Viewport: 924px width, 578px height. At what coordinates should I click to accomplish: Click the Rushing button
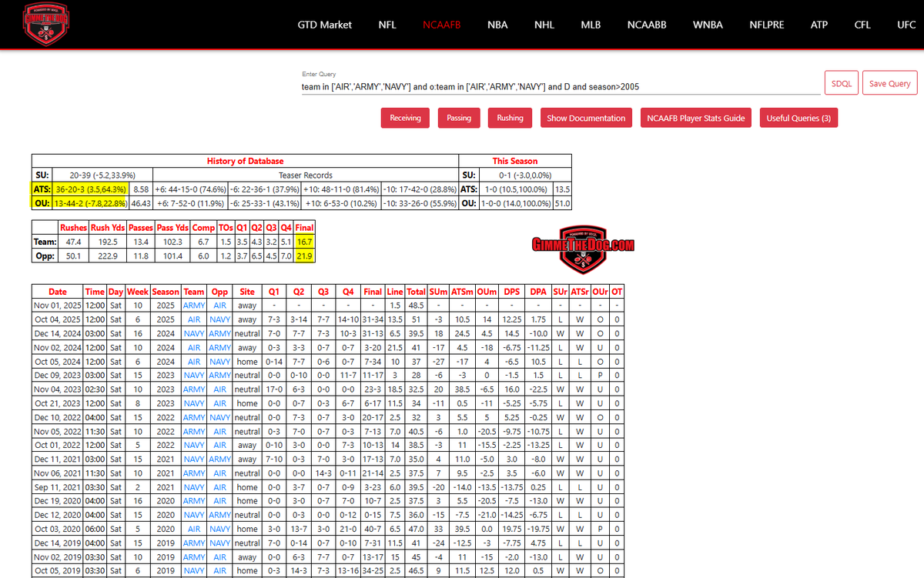510,118
